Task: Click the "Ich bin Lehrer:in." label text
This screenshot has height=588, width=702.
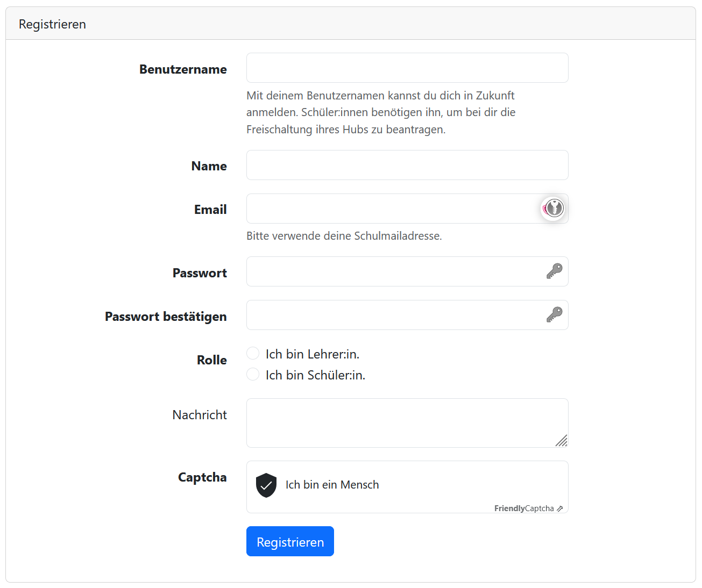Action: [x=312, y=354]
